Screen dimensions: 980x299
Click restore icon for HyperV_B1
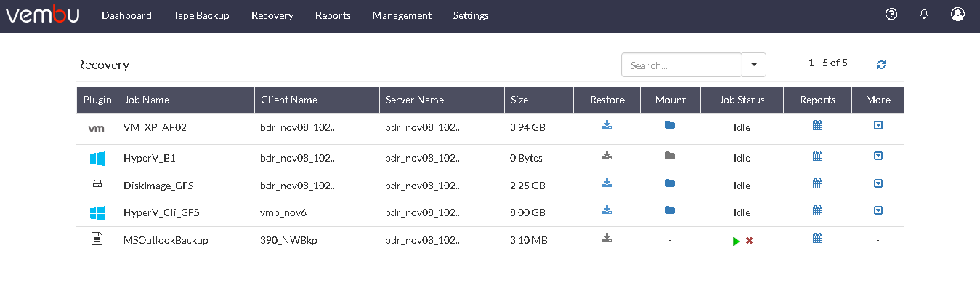(x=607, y=155)
